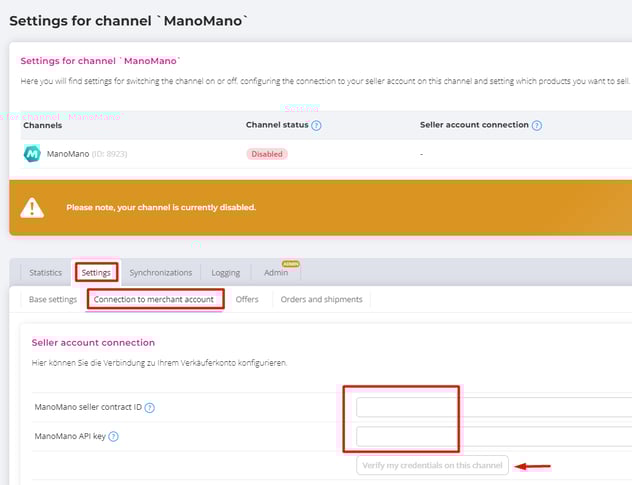Click the Disabled status badge
Screen dimensions: 632x485
point(267,154)
